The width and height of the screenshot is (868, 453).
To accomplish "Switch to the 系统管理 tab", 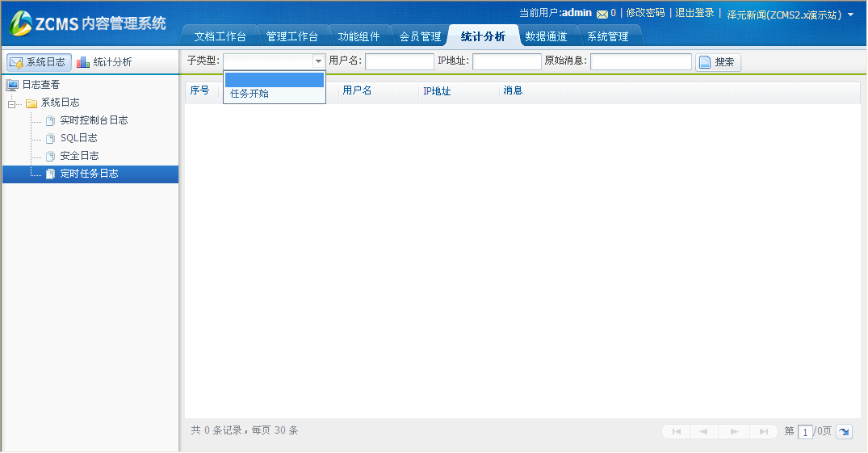I will 607,36.
